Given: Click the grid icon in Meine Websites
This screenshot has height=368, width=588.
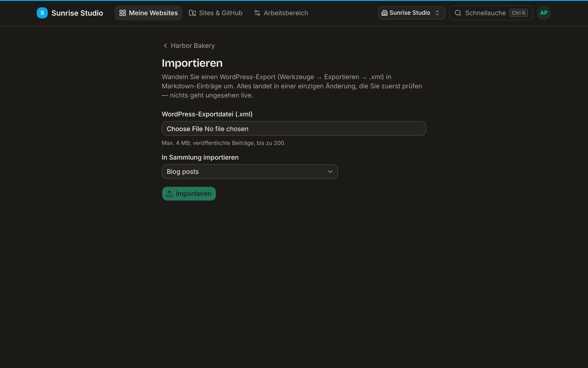Looking at the screenshot, I should point(123,13).
